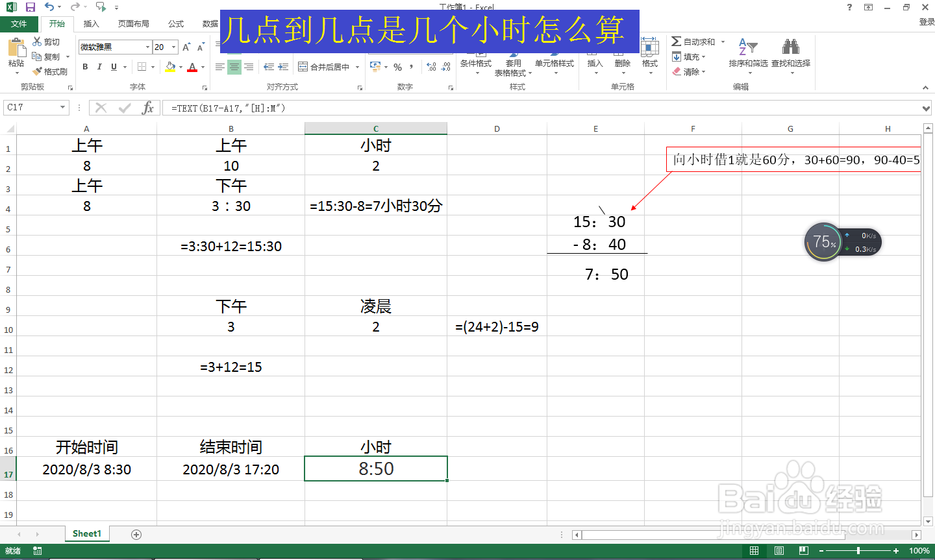This screenshot has height=560, width=935.
Task: Cut selection with 剪切
Action: [46, 42]
